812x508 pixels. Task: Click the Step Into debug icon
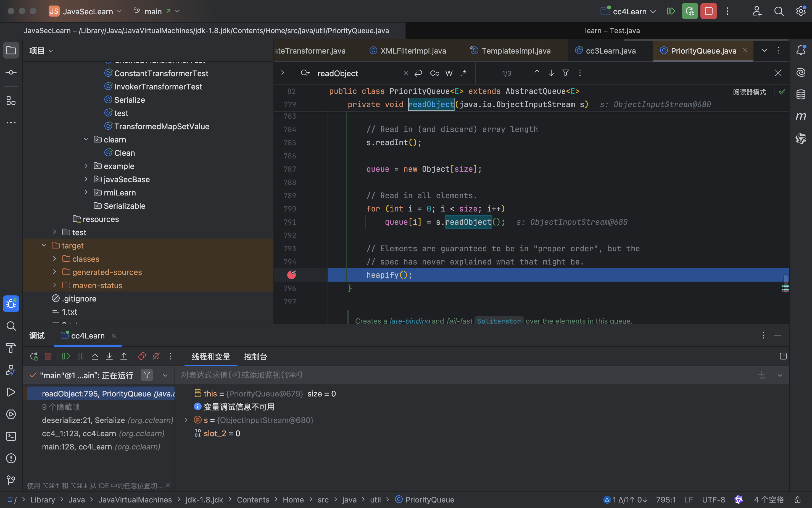click(x=109, y=356)
